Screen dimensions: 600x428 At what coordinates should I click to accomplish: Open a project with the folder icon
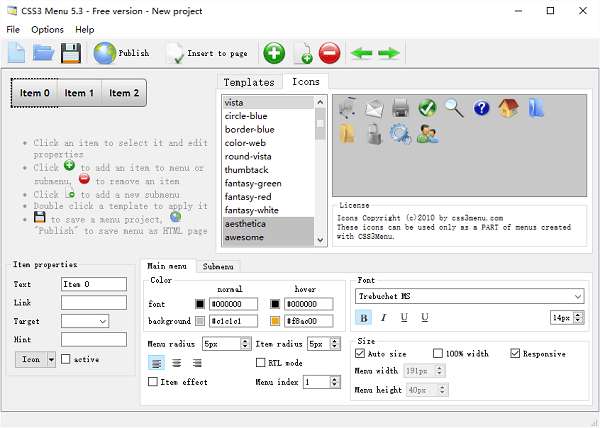(44, 53)
